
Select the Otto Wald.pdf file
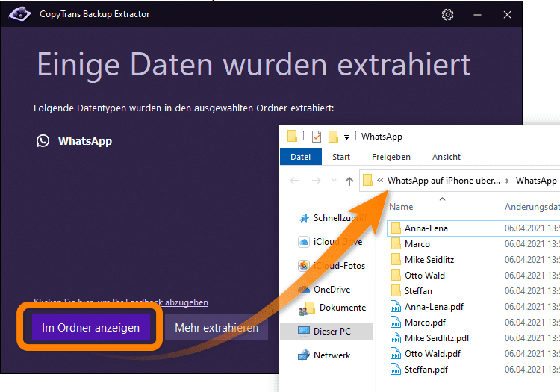pyautogui.click(x=432, y=354)
